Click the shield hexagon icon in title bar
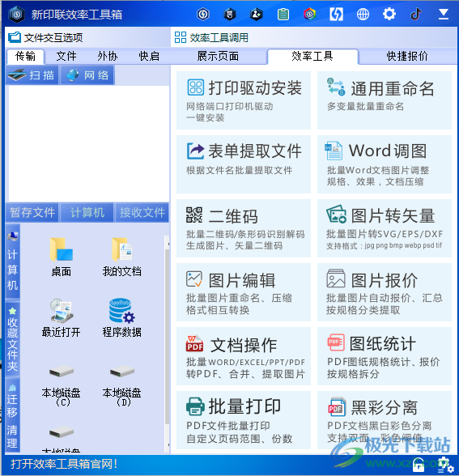Image resolution: width=459 pixels, height=476 pixels. coord(230,14)
